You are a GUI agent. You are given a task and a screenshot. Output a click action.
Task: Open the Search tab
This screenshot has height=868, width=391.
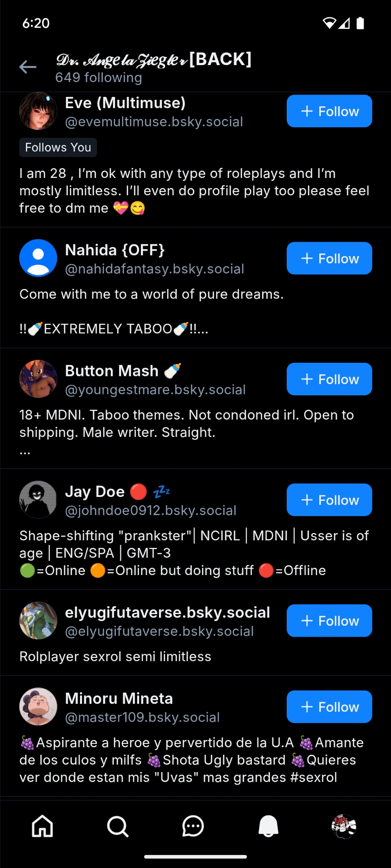coord(118,825)
